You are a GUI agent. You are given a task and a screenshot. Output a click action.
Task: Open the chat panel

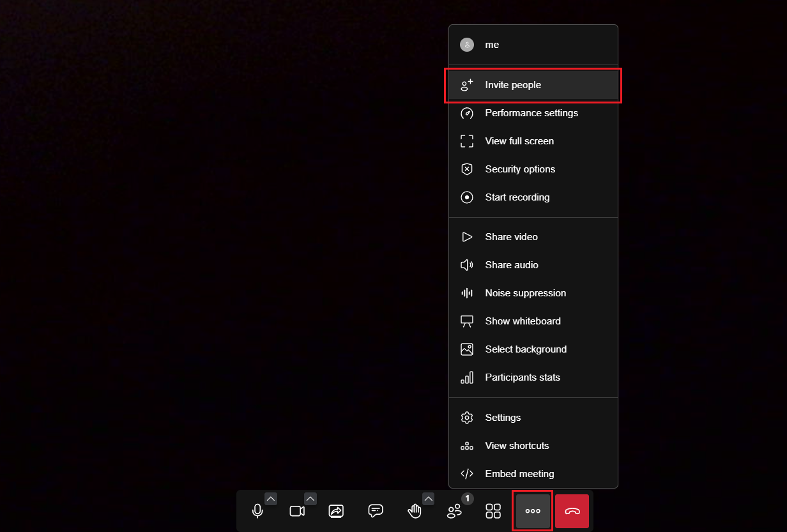(376, 511)
